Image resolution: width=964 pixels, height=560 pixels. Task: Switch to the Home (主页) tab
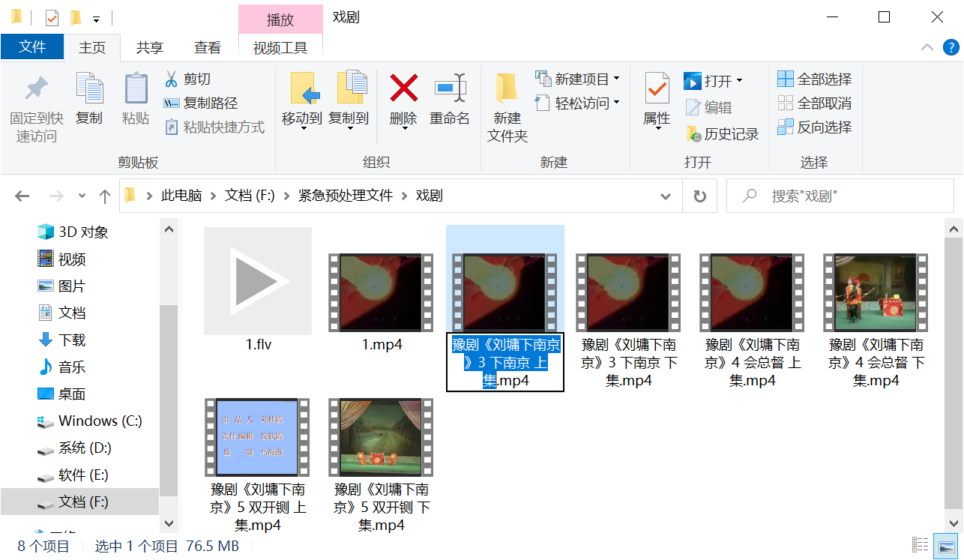click(x=93, y=47)
